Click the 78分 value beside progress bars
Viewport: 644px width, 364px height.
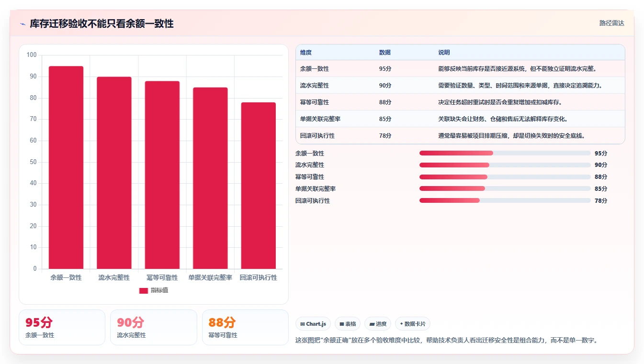click(601, 201)
